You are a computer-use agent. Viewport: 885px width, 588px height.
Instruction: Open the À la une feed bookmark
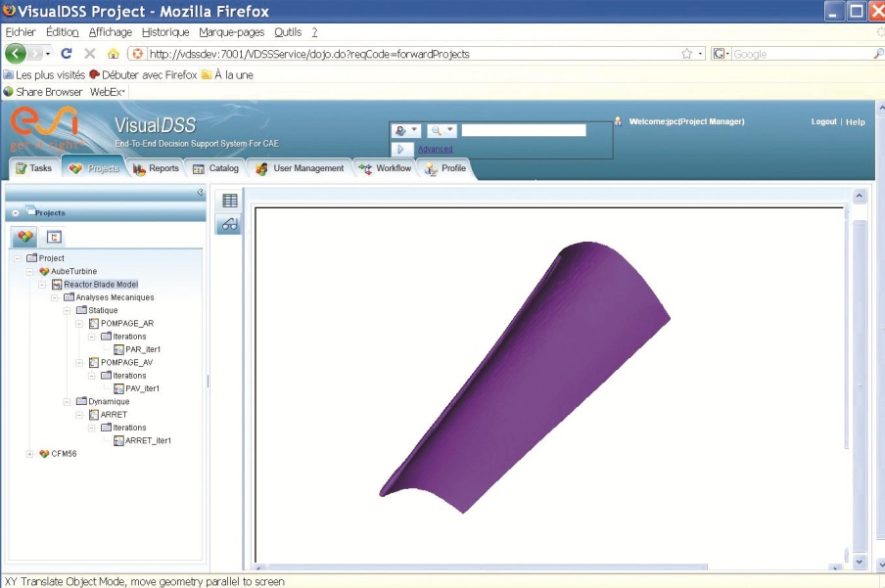click(x=227, y=75)
